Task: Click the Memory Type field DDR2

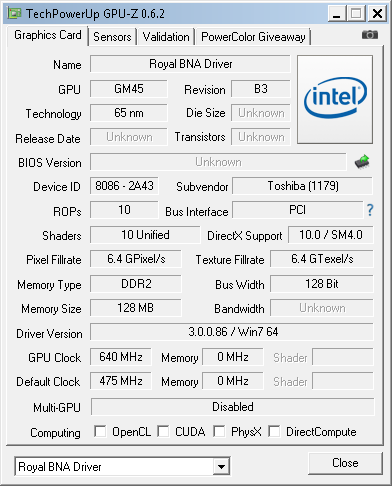Action: [x=136, y=284]
